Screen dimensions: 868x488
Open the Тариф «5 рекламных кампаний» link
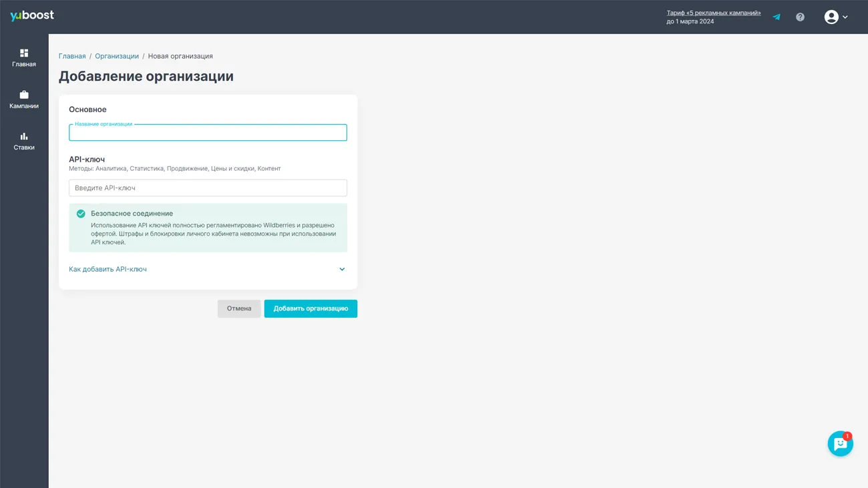click(713, 13)
